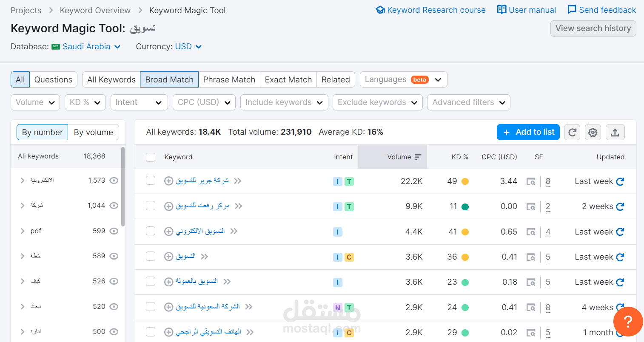Toggle eye icon for the 1,573 group
Viewport: 644px width, 342px height.
click(114, 181)
